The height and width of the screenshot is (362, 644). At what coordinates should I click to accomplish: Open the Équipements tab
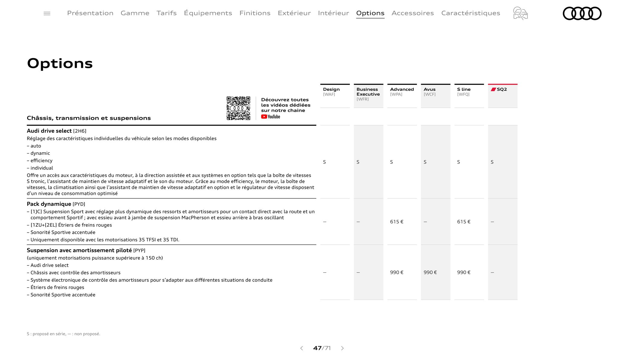pos(208,13)
